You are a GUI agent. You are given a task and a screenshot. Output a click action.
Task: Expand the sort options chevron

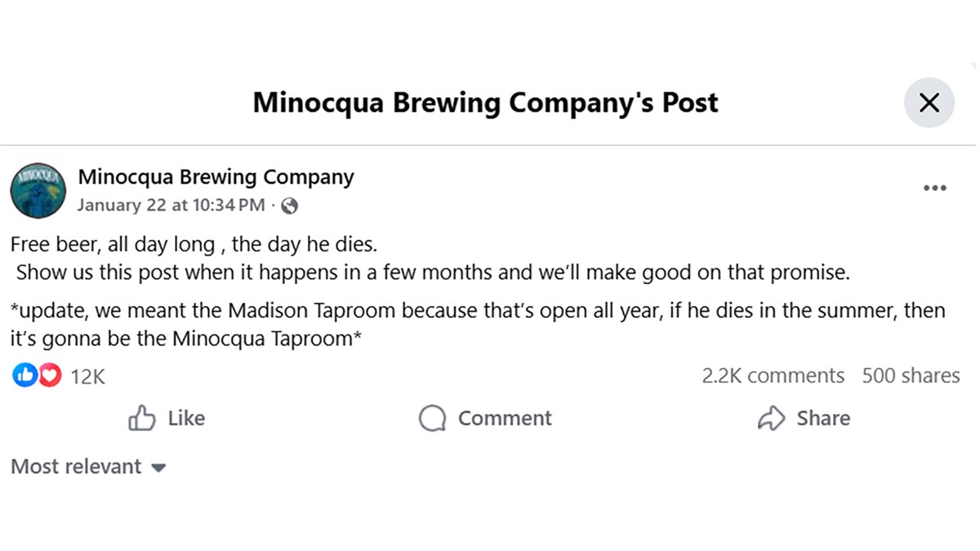point(158,468)
